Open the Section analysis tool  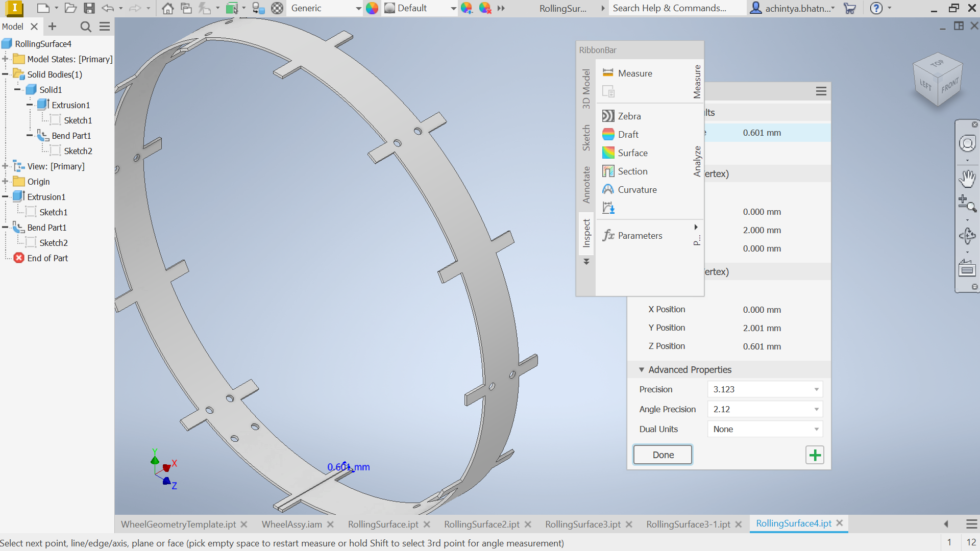[632, 171]
